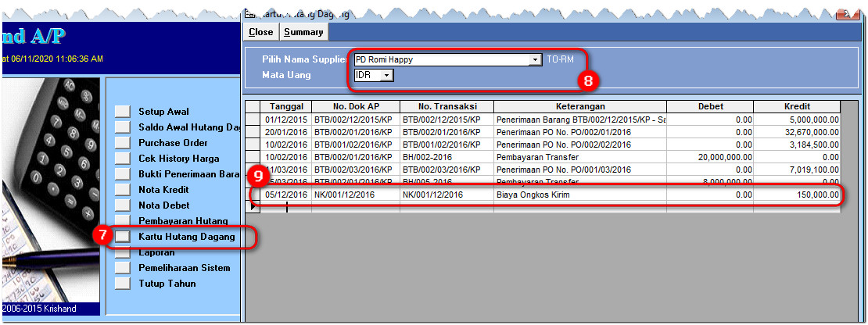Viewport: 868px width, 325px height.
Task: Click the Close menu item
Action: pos(261,32)
